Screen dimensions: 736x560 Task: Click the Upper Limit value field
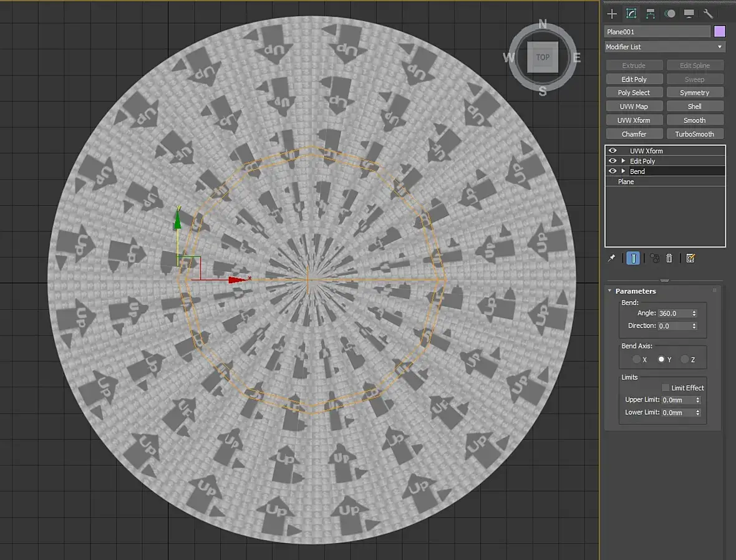[x=678, y=400]
